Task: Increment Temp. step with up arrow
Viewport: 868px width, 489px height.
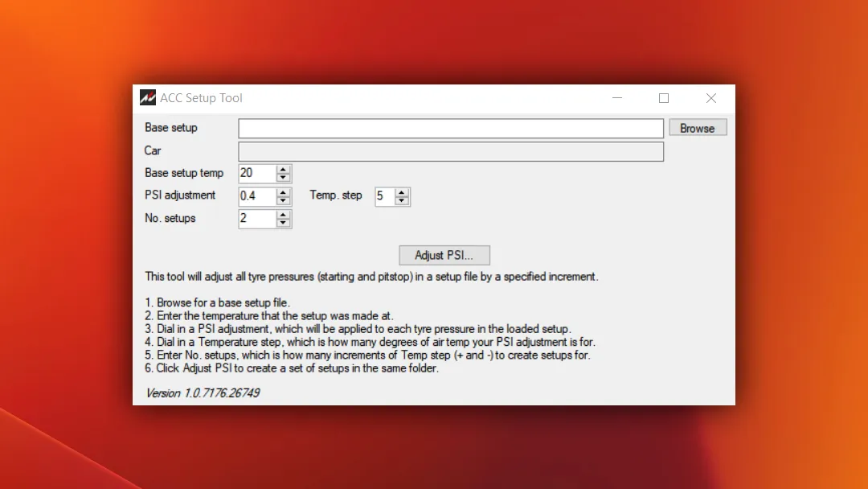Action: point(402,192)
